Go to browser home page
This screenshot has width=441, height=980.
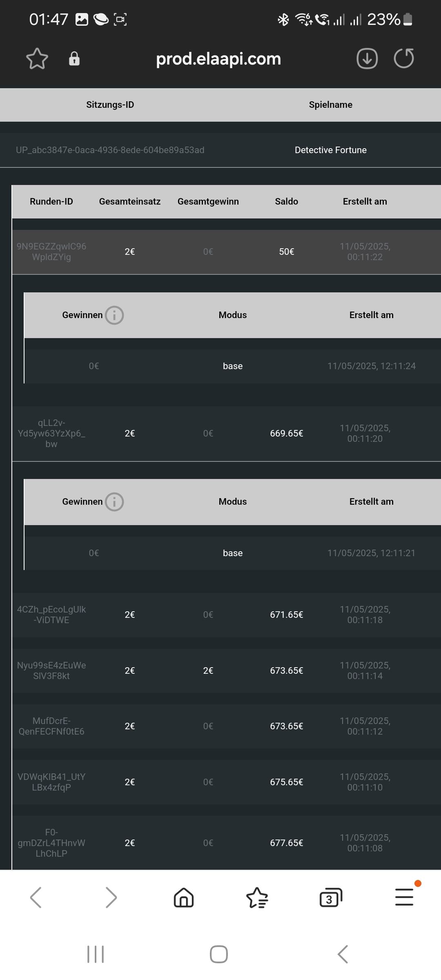(x=184, y=898)
